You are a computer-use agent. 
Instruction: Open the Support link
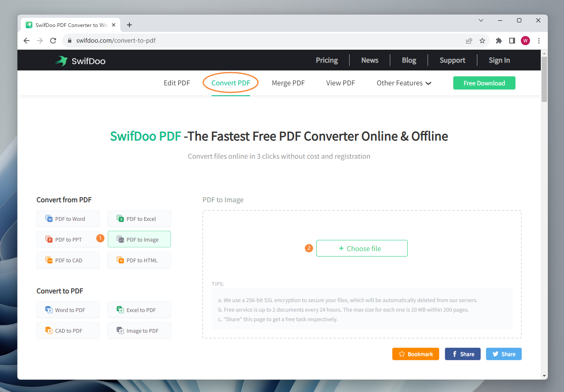(452, 60)
